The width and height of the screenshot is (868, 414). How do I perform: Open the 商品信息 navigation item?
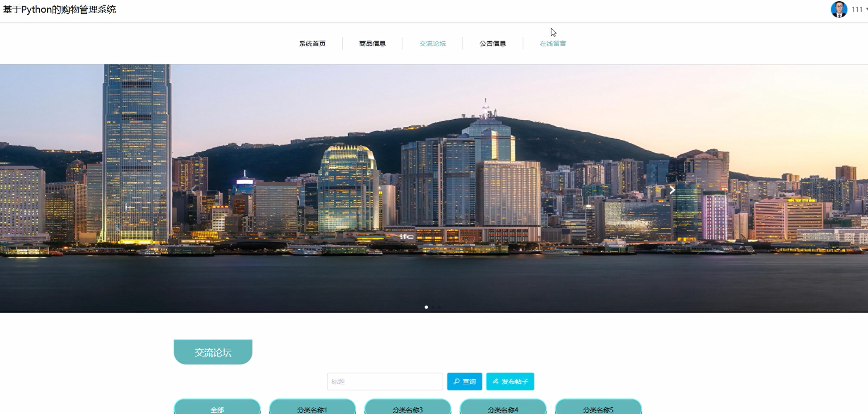point(372,43)
